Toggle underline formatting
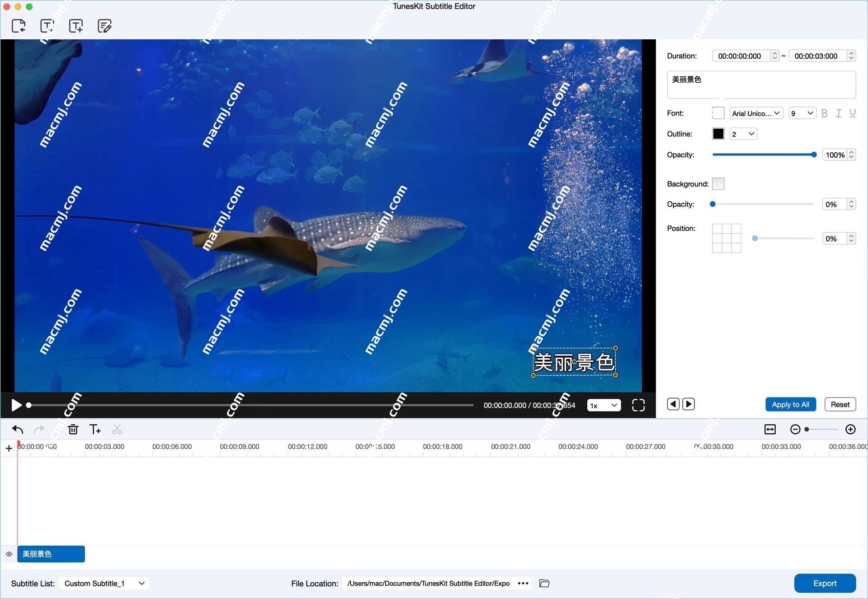Viewport: 868px width, 599px height. (x=853, y=113)
